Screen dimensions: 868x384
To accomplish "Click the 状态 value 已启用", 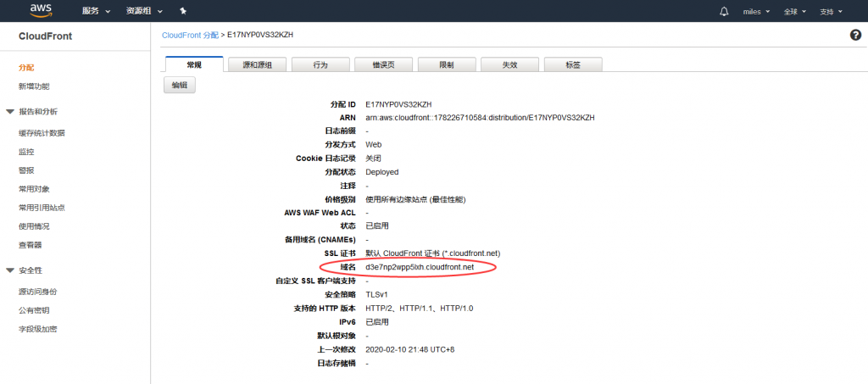I will (x=377, y=226).
